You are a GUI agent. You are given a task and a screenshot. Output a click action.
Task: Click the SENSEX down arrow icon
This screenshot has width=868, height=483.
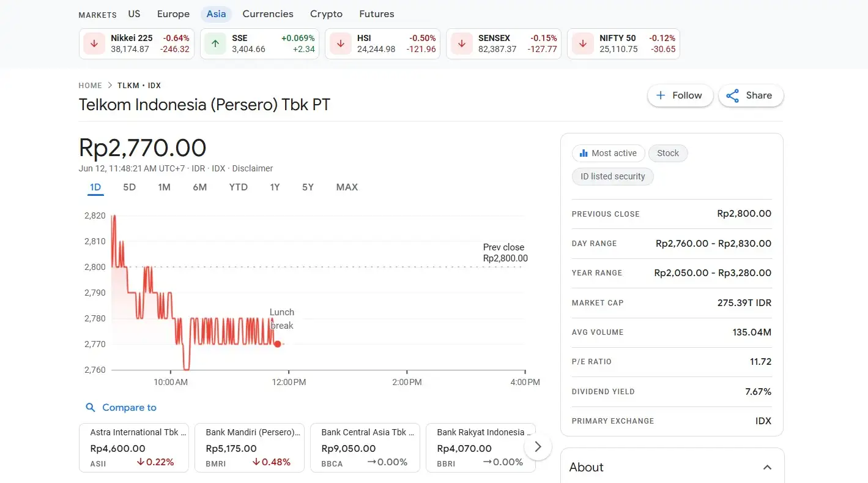[x=461, y=44]
